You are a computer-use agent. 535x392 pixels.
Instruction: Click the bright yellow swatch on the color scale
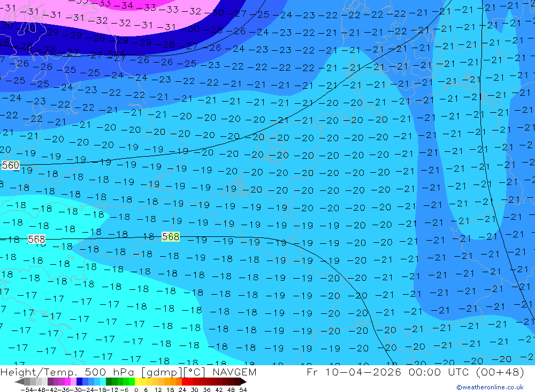tap(138, 381)
